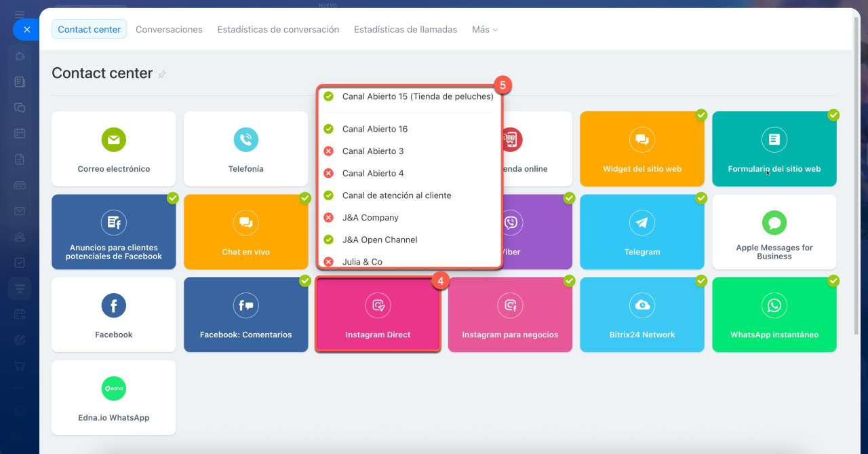The height and width of the screenshot is (454, 868).
Task: Close the slider with the X button
Action: (26, 30)
